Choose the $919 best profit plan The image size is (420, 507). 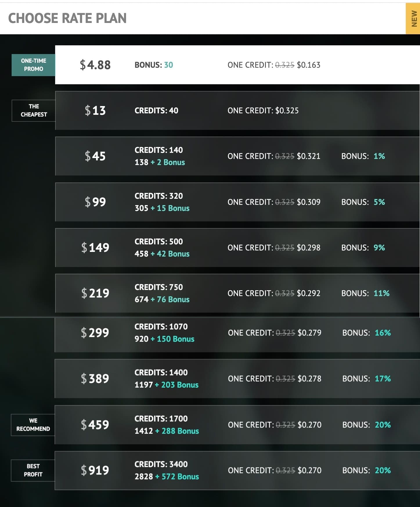237,470
